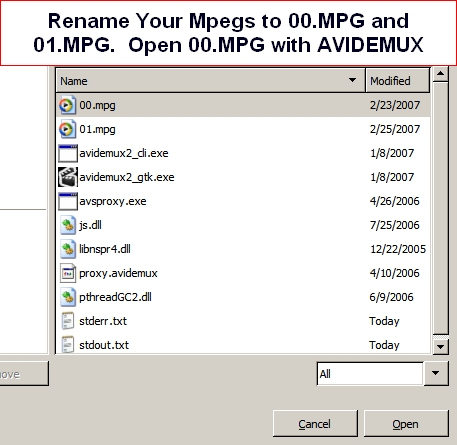Click the 4/10/2006 modified date

(395, 273)
